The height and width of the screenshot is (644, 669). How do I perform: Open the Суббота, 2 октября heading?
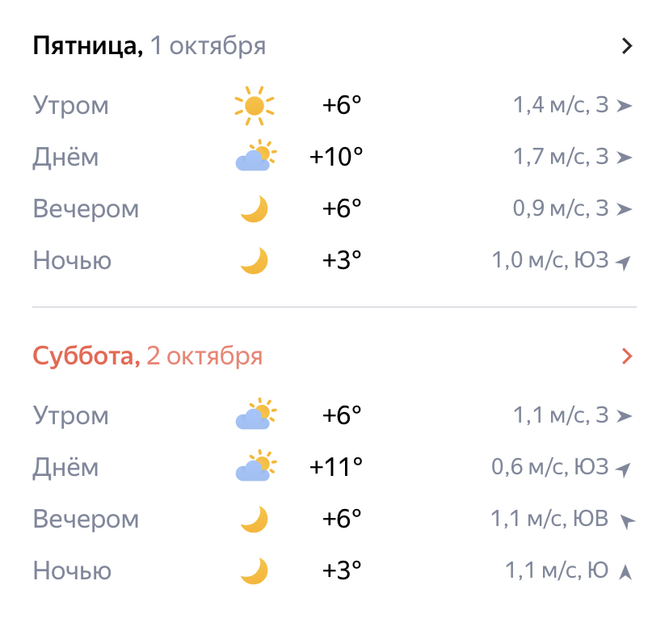point(148,356)
